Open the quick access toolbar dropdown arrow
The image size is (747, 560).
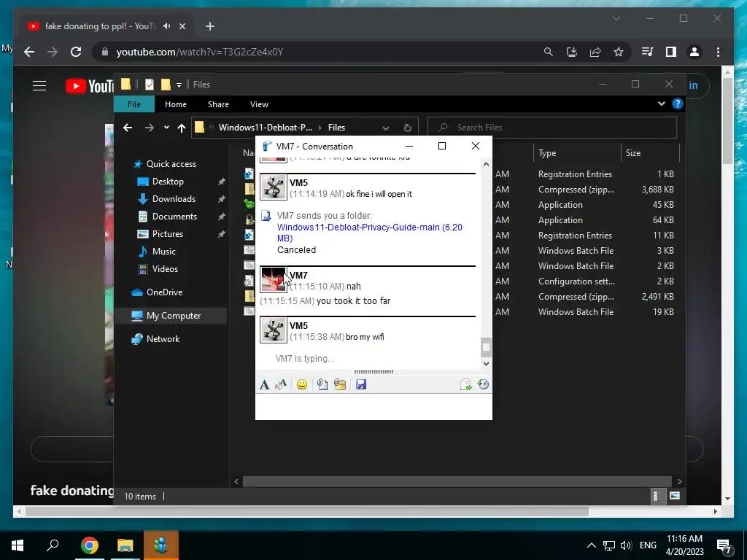tap(179, 85)
